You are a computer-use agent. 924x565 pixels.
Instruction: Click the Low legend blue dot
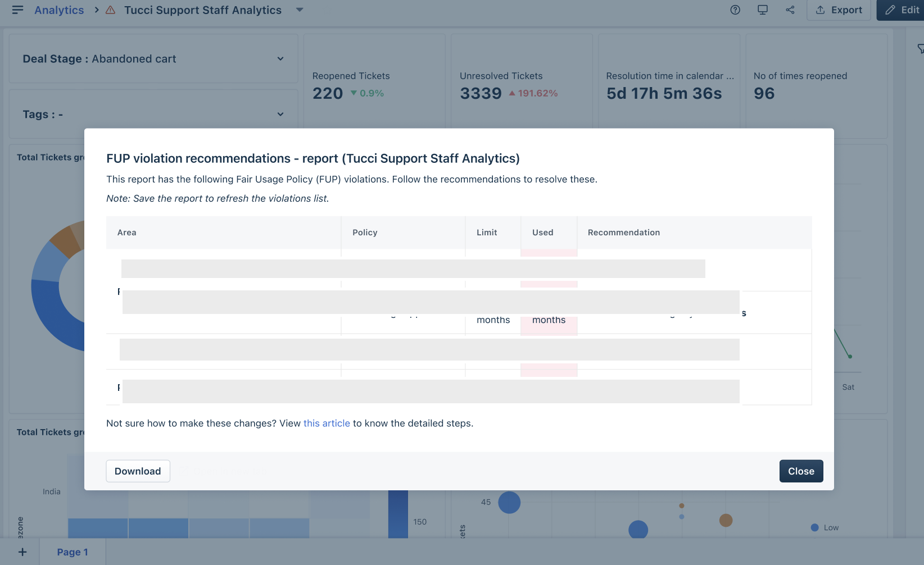click(814, 527)
